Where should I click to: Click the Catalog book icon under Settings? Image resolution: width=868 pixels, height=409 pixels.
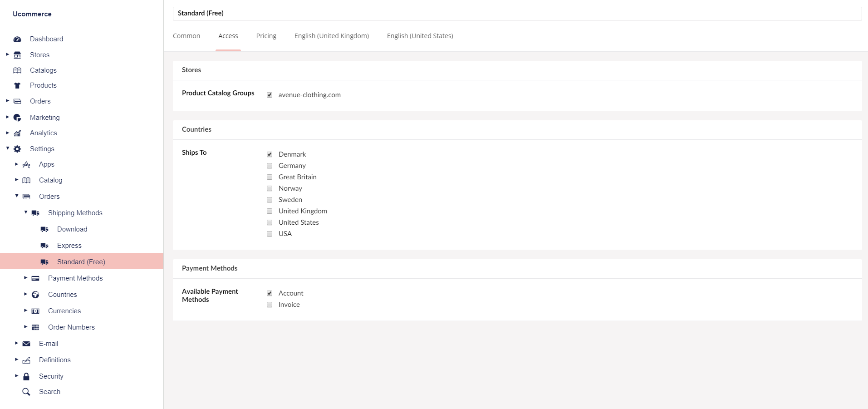pyautogui.click(x=26, y=180)
